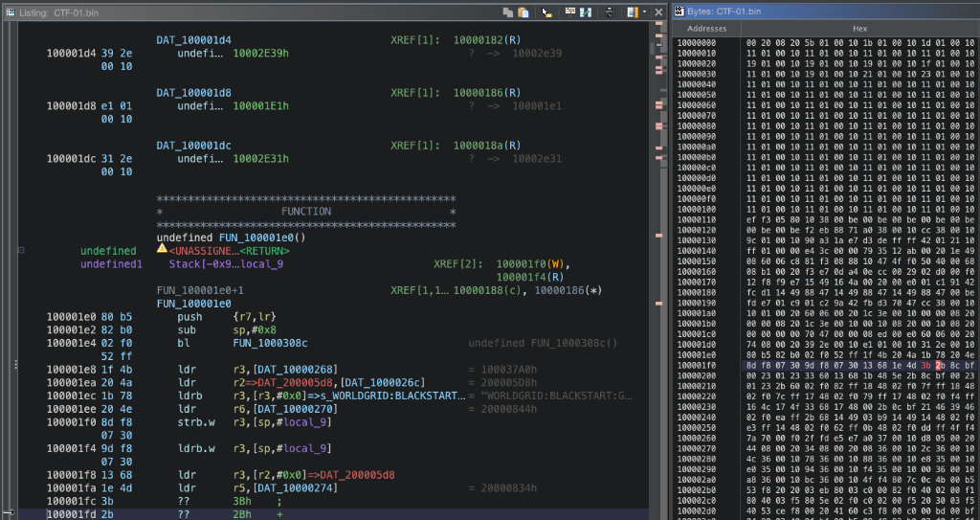980x520 pixels.
Task: Click the strb.w instruction mnemonic
Action: (195, 421)
